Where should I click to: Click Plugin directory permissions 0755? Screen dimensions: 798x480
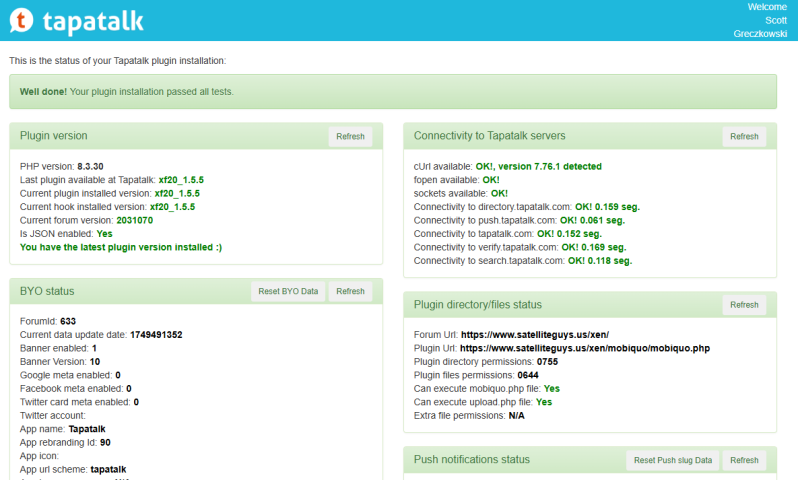coord(547,362)
